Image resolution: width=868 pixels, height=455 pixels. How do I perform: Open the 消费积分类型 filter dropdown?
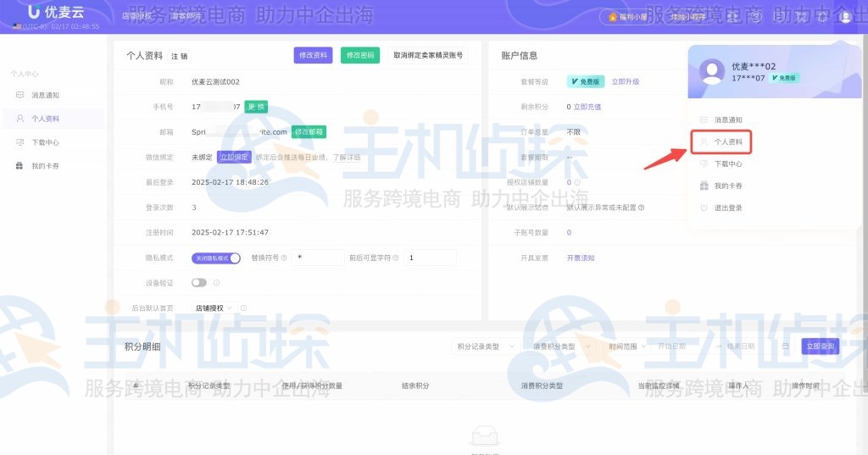[x=561, y=347]
